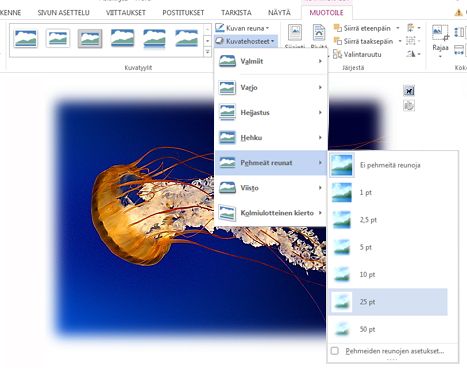Apply 1 pt soft edges
Viewport: 467px width, 371px height.
point(388,192)
